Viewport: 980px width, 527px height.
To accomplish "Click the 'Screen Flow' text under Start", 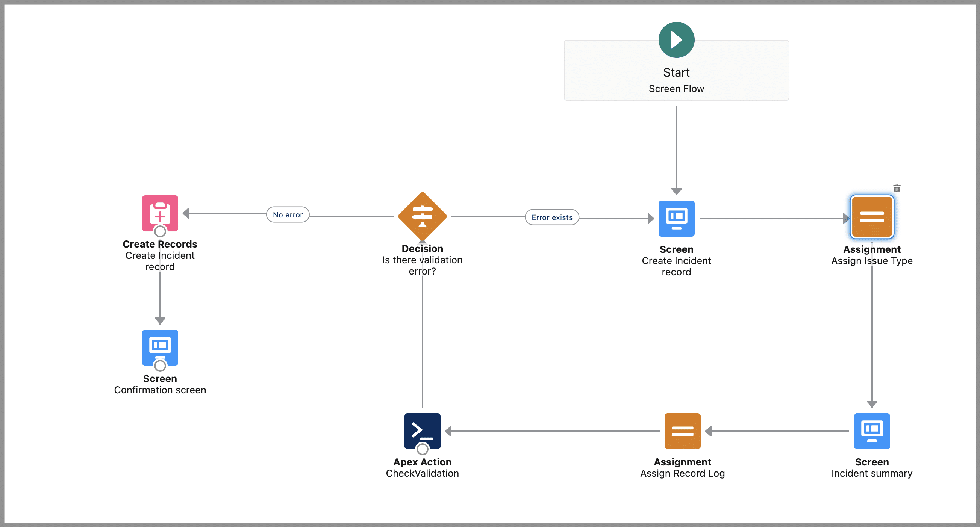I will click(676, 88).
